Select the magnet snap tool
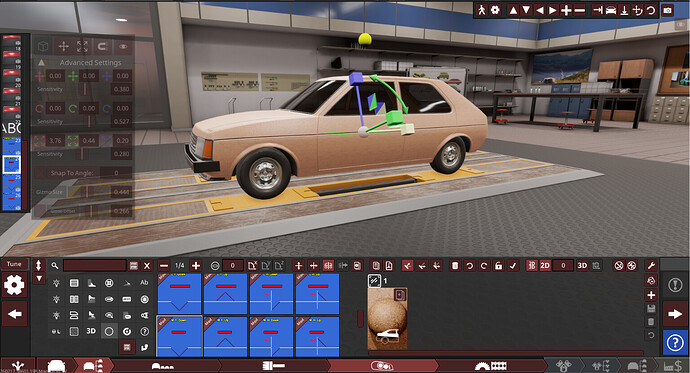Viewport: 690px width, 373px height. [102, 46]
